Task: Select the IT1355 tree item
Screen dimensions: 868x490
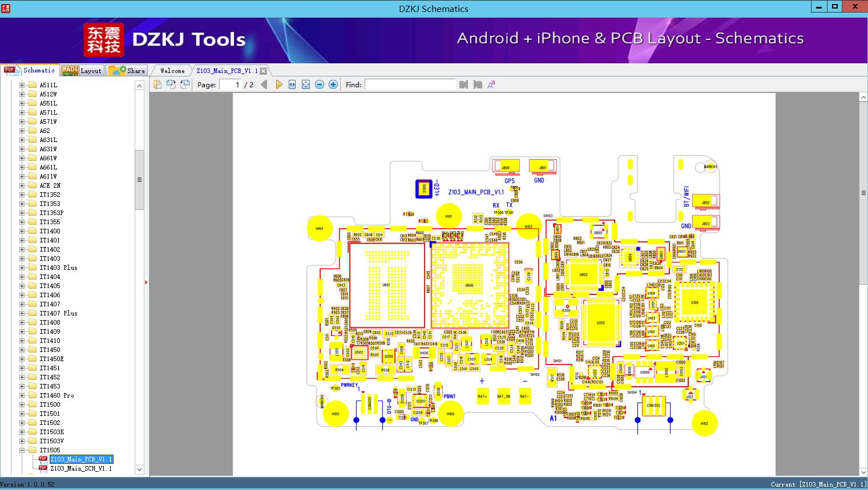Action: (50, 222)
